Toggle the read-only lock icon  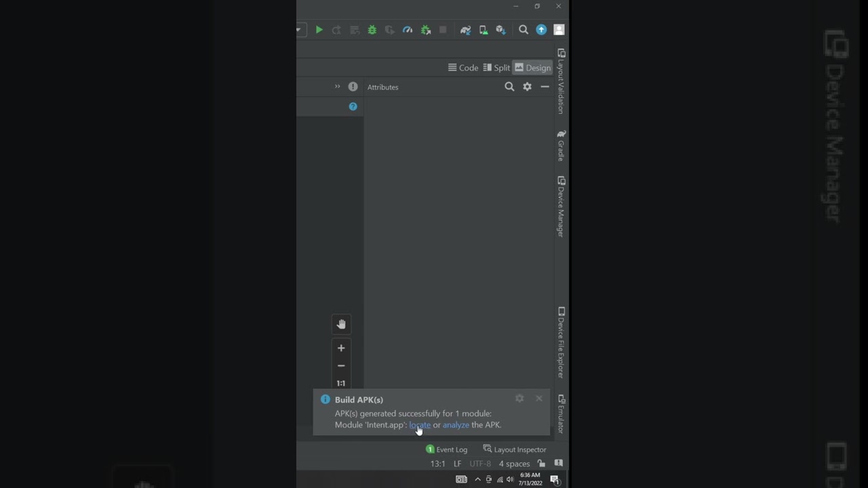tap(541, 464)
